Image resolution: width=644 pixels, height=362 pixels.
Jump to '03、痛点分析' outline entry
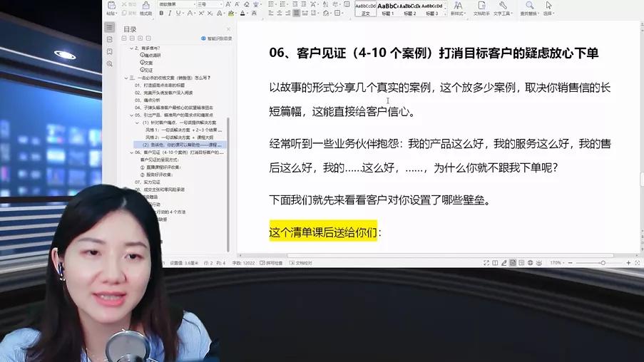pyautogui.click(x=148, y=100)
